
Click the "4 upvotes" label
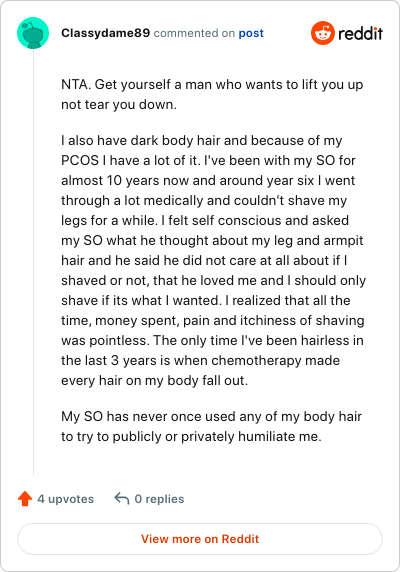(x=66, y=499)
